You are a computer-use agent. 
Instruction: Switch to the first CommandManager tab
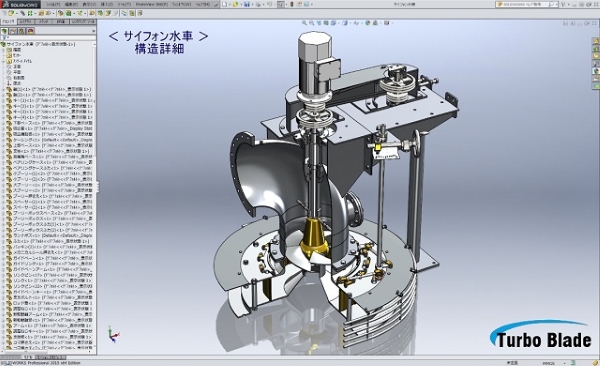8,22
